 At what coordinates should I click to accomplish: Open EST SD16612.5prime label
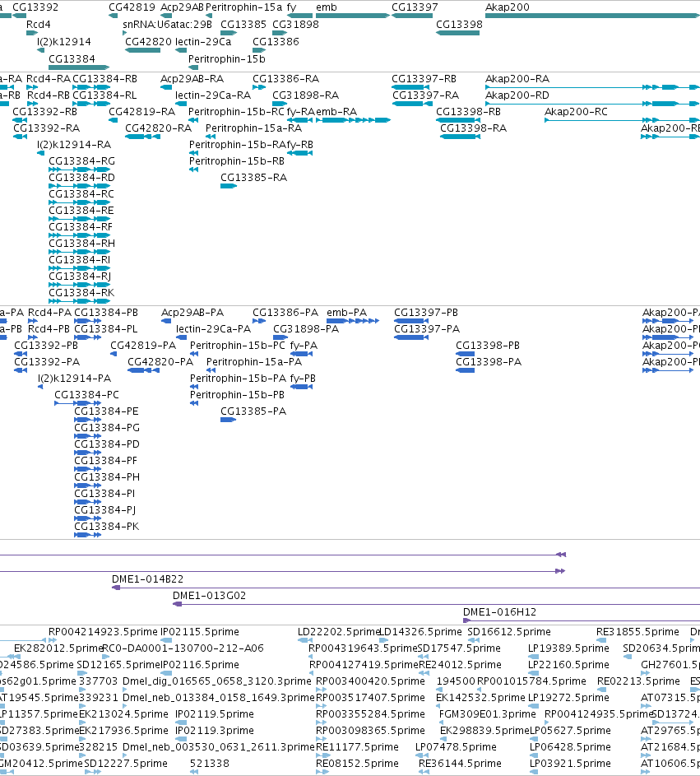[x=509, y=631]
